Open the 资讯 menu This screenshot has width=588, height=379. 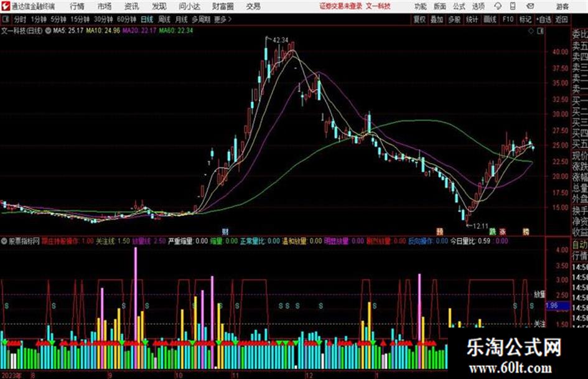[x=131, y=6]
